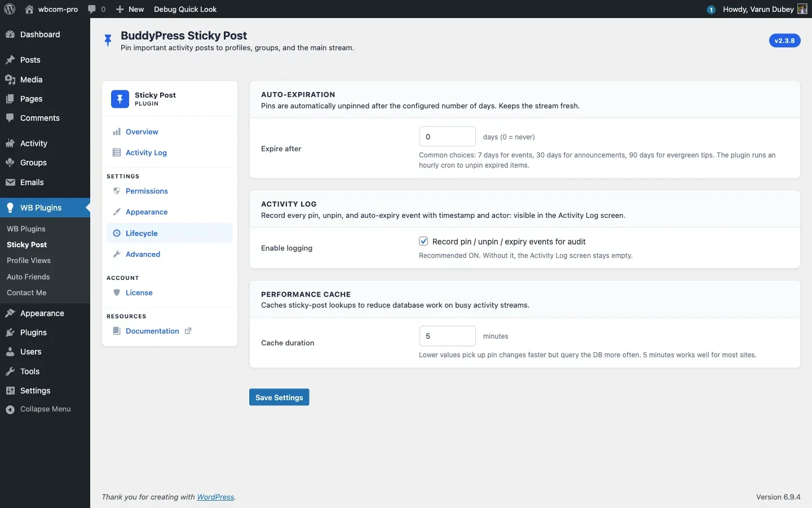This screenshot has width=812, height=508.
Task: Click the License shield icon
Action: [x=117, y=292]
